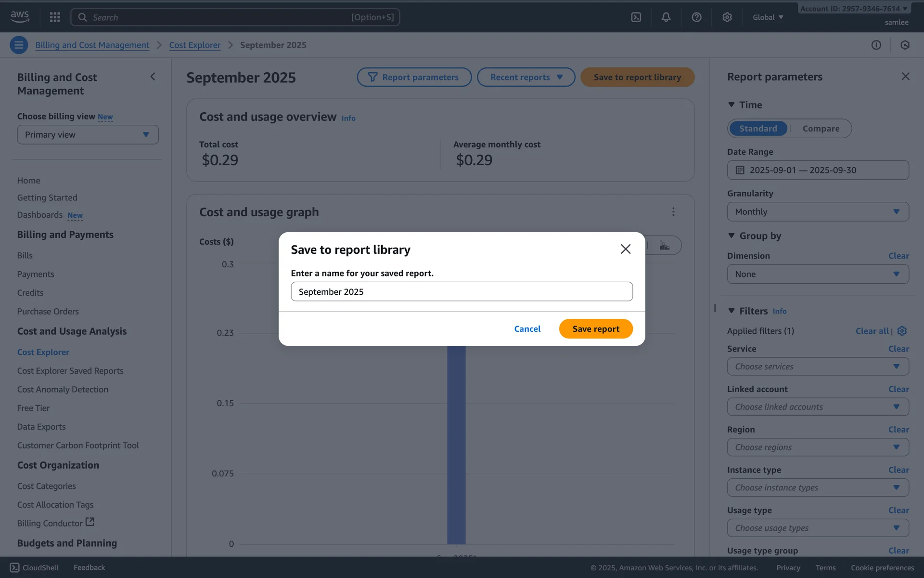Screen dimensions: 924x578
Task: Toggle the side navigation hamburger button
Action: [19, 45]
